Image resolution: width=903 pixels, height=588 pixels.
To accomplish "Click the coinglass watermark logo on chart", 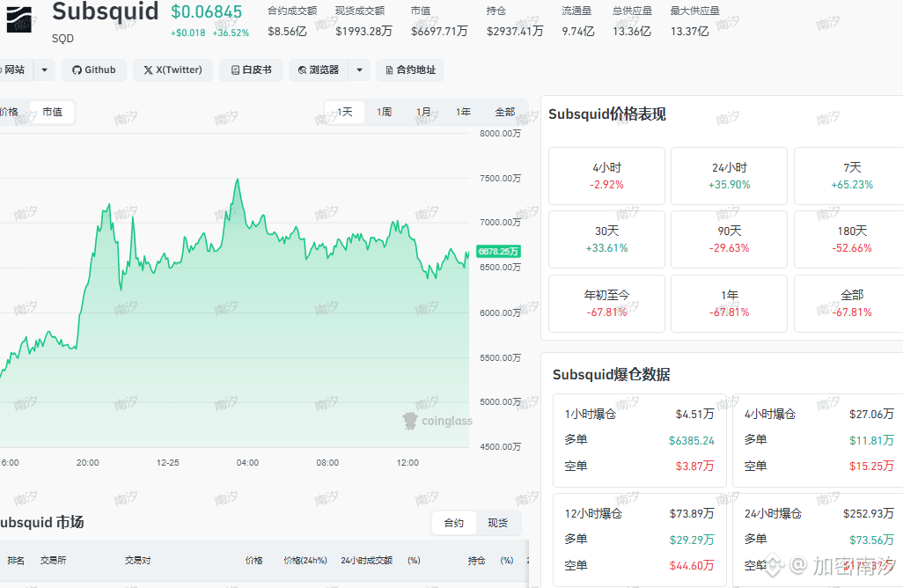I will [x=437, y=421].
